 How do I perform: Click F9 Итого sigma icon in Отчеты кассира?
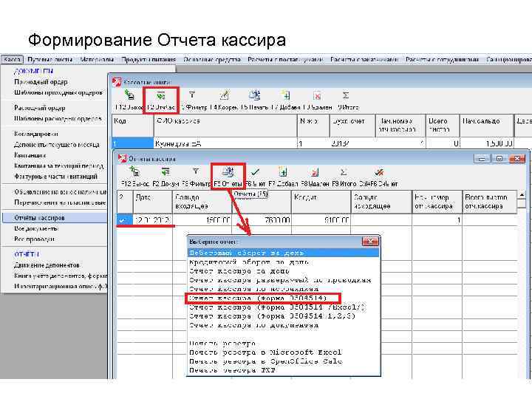tap(344, 171)
